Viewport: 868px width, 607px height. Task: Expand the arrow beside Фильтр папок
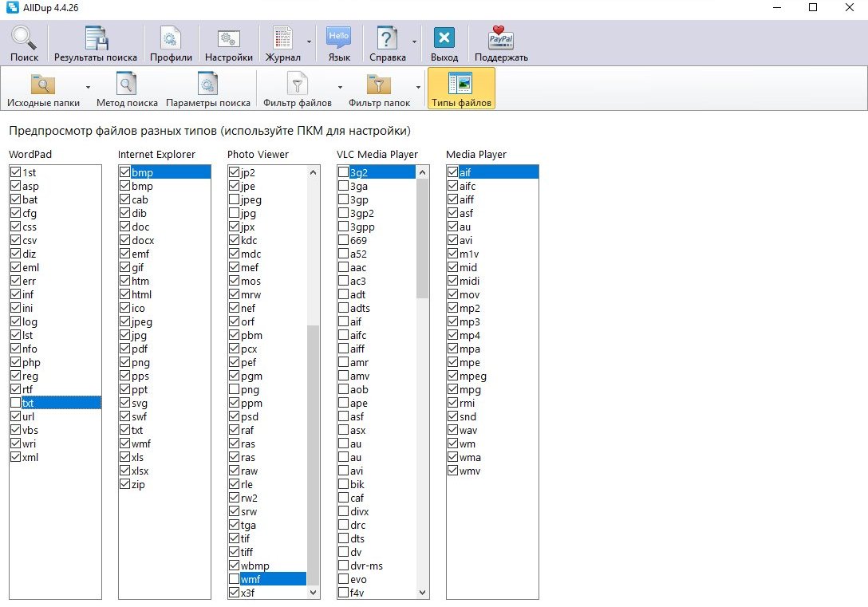point(418,88)
